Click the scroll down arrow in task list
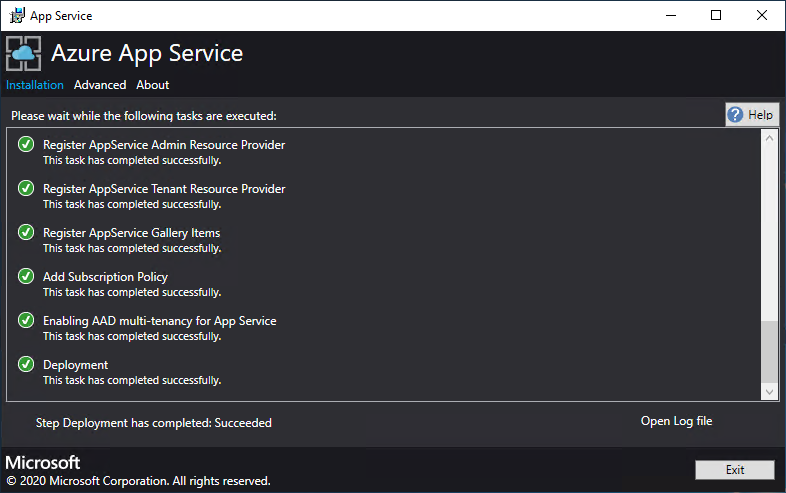786x493 pixels. 769,392
